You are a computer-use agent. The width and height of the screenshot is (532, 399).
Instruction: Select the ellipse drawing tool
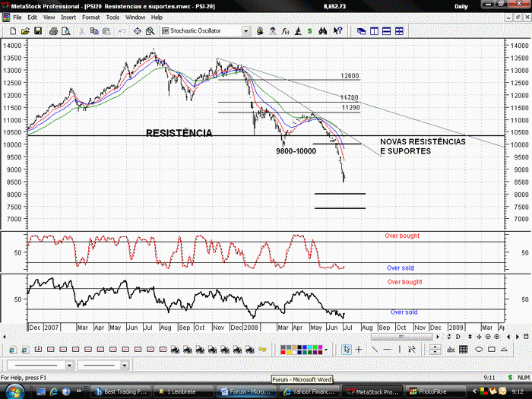tap(478, 349)
